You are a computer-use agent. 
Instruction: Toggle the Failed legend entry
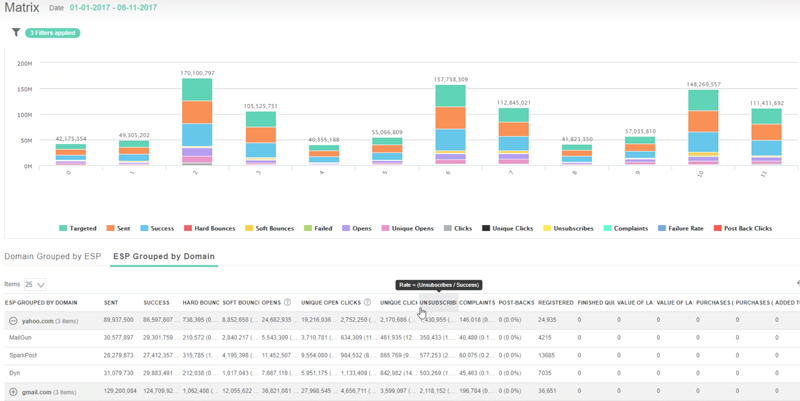[x=317, y=229]
